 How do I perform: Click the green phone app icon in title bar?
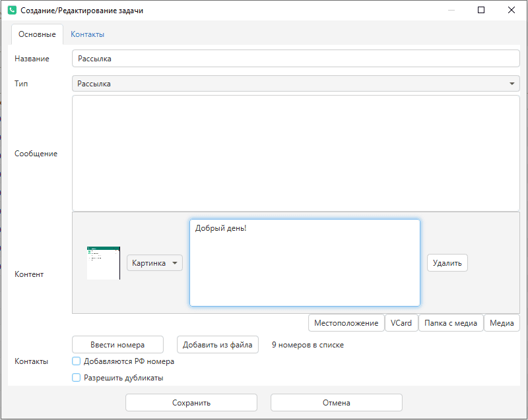pyautogui.click(x=12, y=10)
